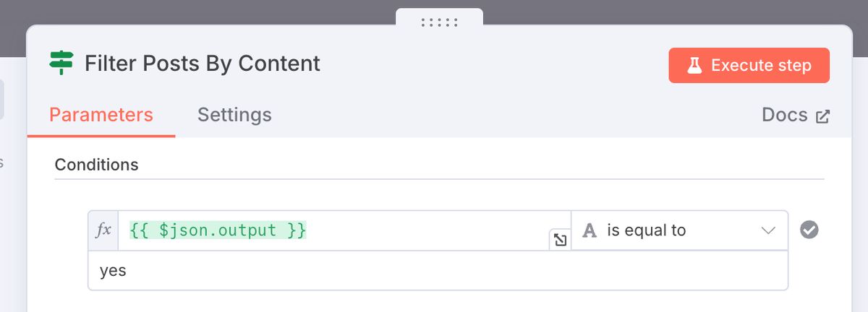The height and width of the screenshot is (312, 868).
Task: Click the flask icon on Execute step
Action: [694, 66]
